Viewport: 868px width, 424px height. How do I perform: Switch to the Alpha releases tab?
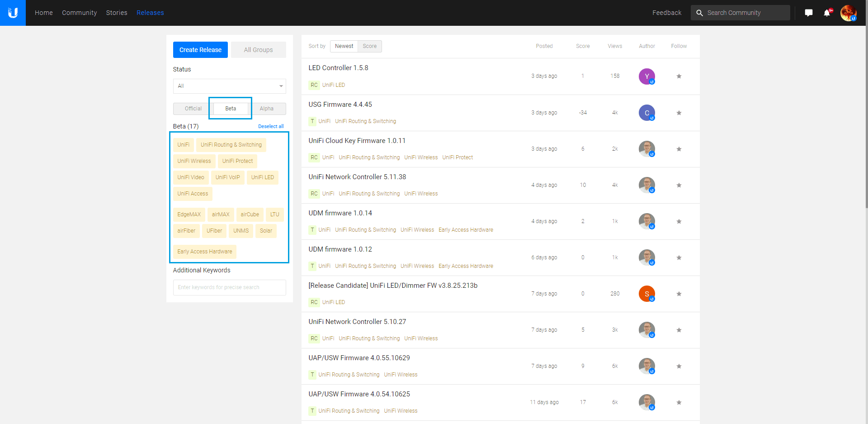pos(267,109)
